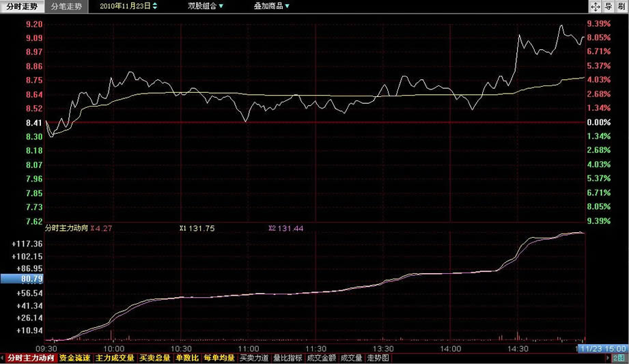This screenshot has width=629, height=364.
Task: Switch to the 分时走势 tab
Action: 23,6
